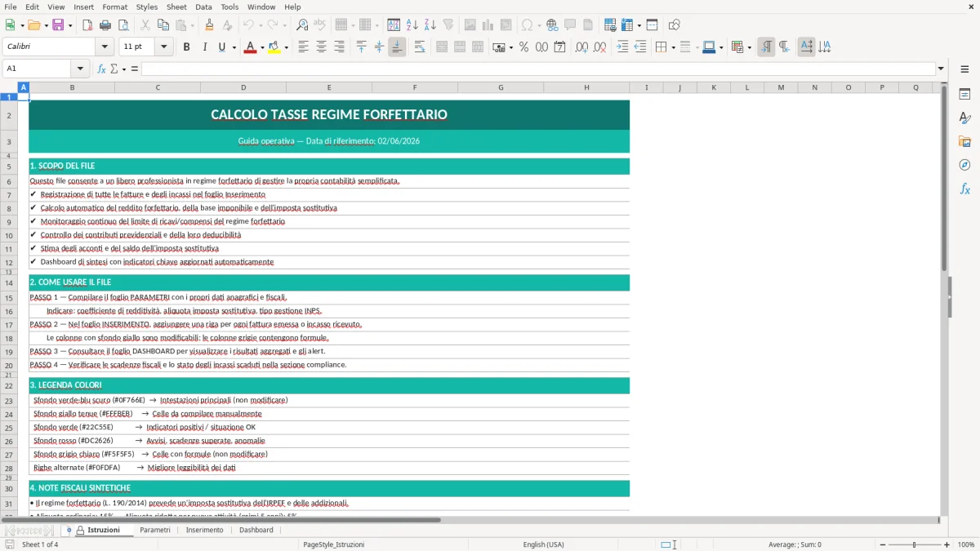
Task: Click the 100% zoom level in the status bar
Action: [966, 544]
